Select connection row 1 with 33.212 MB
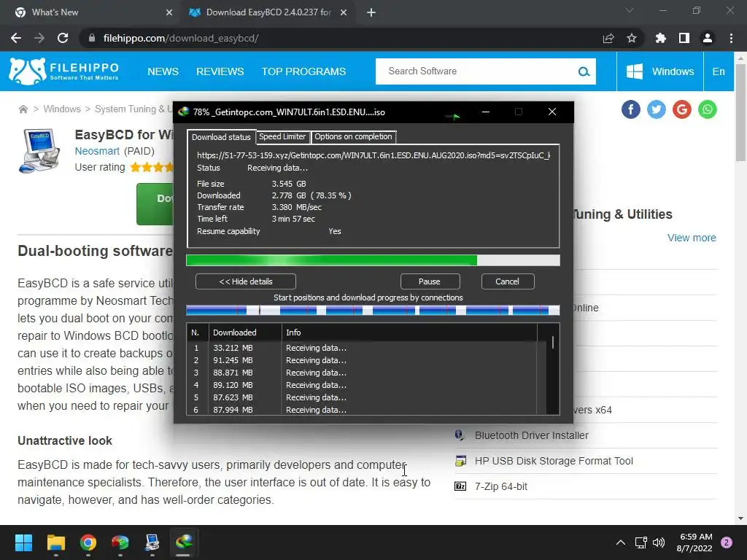The width and height of the screenshot is (747, 560). pyautogui.click(x=363, y=348)
